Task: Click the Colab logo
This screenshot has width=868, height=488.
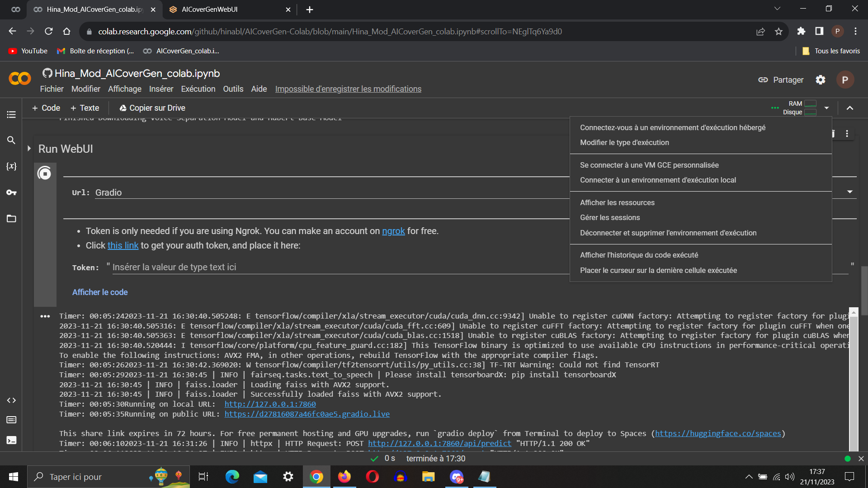Action: click(20, 79)
